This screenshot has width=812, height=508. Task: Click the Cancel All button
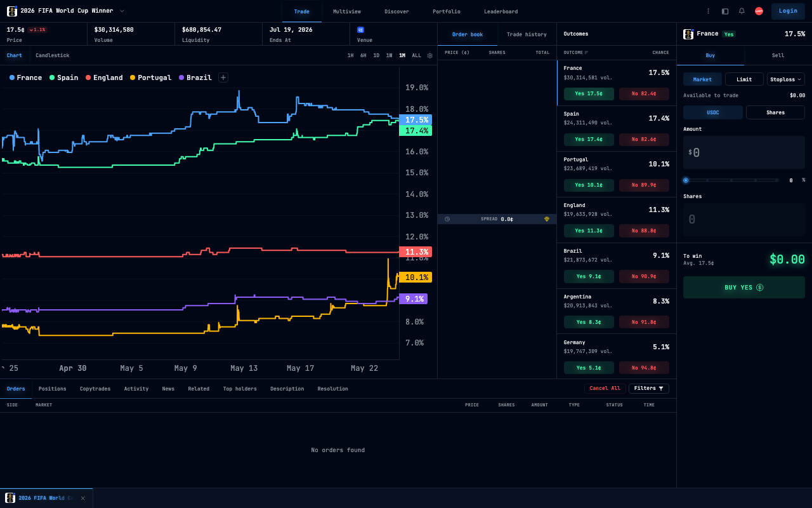point(605,389)
